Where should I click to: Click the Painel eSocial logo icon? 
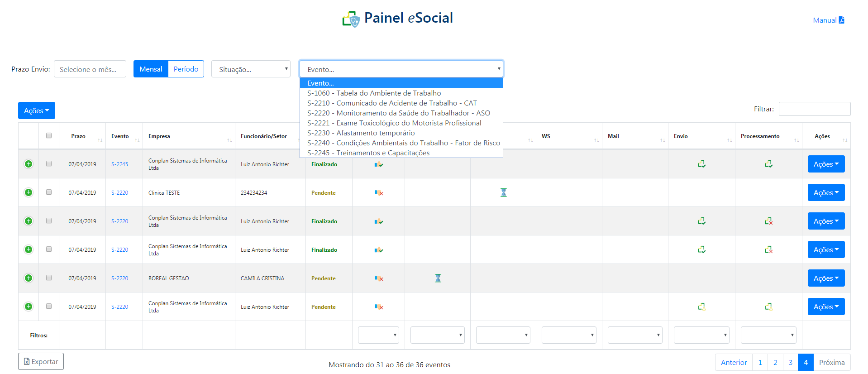coord(351,19)
